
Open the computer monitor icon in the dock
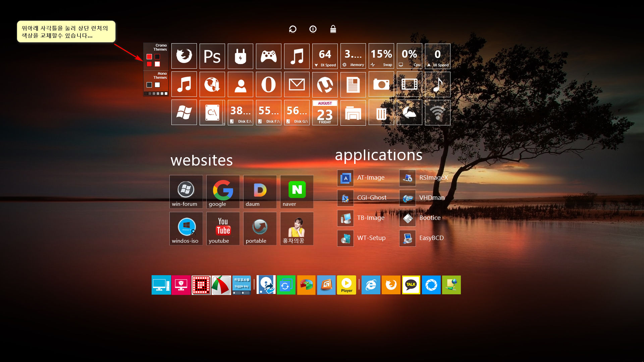[161, 285]
